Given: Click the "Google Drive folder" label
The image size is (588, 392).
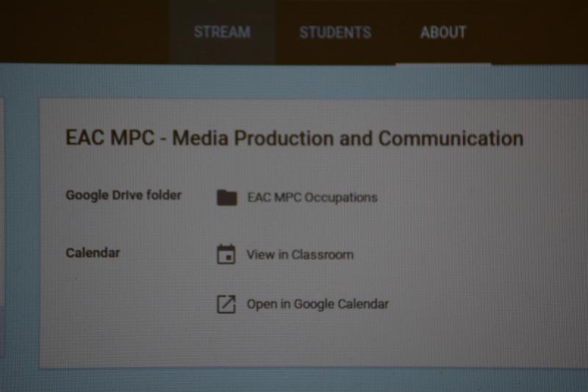Looking at the screenshot, I should [x=123, y=196].
